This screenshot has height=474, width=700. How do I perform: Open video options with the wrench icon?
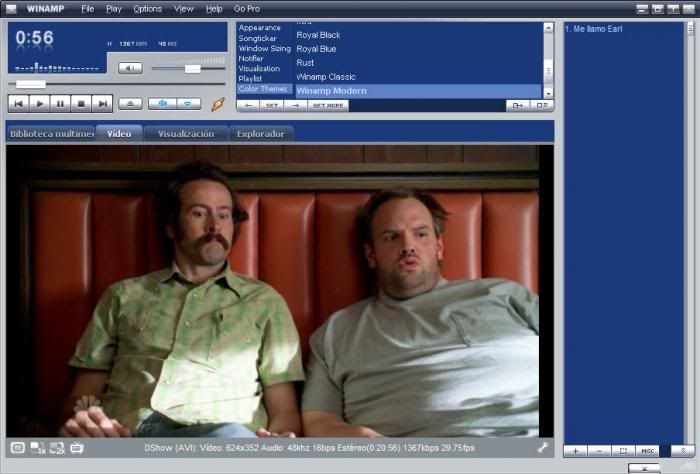543,447
